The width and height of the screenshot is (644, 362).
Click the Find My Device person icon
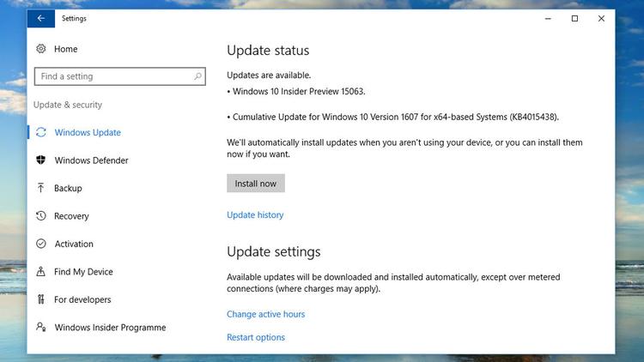point(40,271)
